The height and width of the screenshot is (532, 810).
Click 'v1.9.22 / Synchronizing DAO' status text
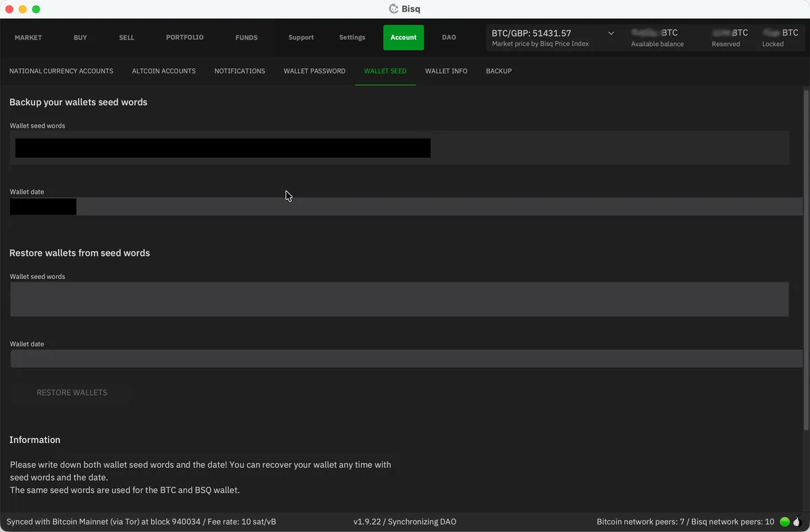(405, 522)
